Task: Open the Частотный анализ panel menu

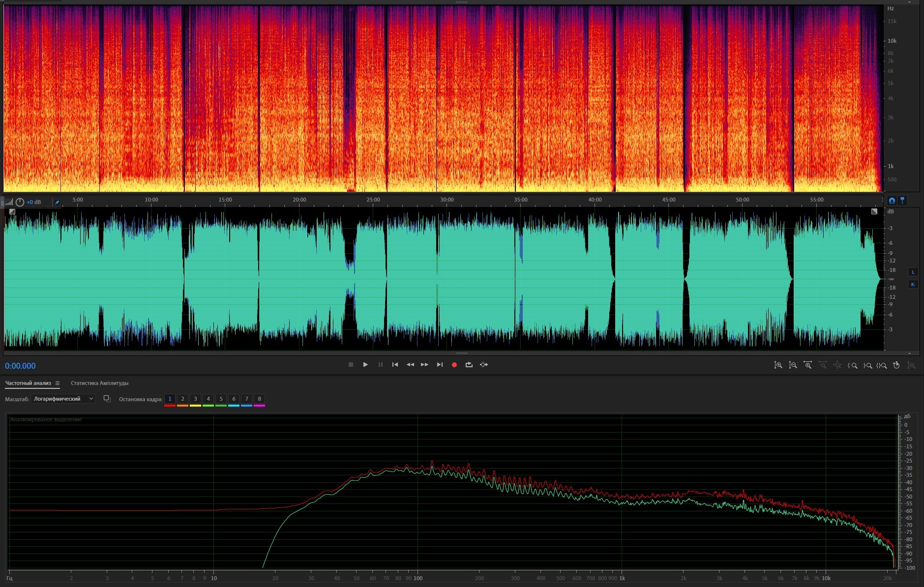Action: coord(58,383)
